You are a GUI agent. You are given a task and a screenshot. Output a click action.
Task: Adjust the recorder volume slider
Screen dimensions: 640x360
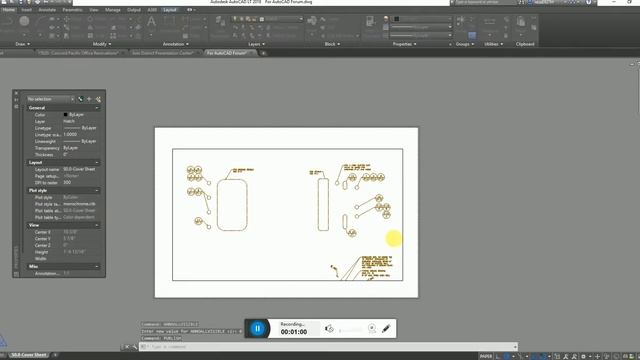[x=351, y=330]
